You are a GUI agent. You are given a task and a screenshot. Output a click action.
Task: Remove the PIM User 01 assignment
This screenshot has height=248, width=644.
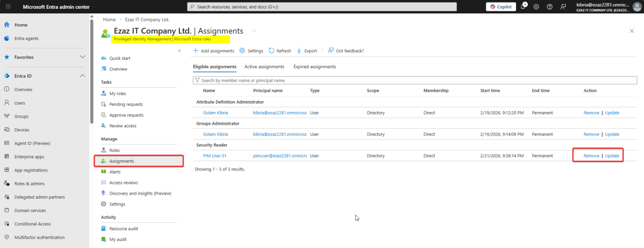click(592, 156)
